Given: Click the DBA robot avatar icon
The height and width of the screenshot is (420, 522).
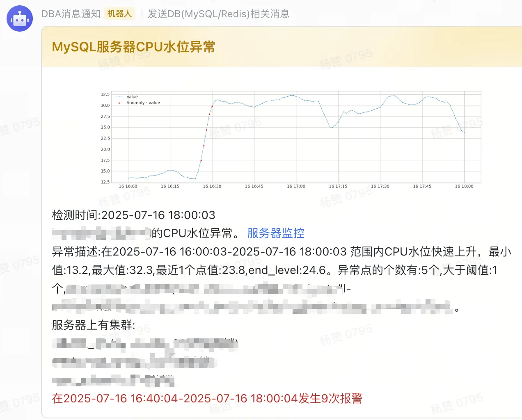Looking at the screenshot, I should pos(20,18).
